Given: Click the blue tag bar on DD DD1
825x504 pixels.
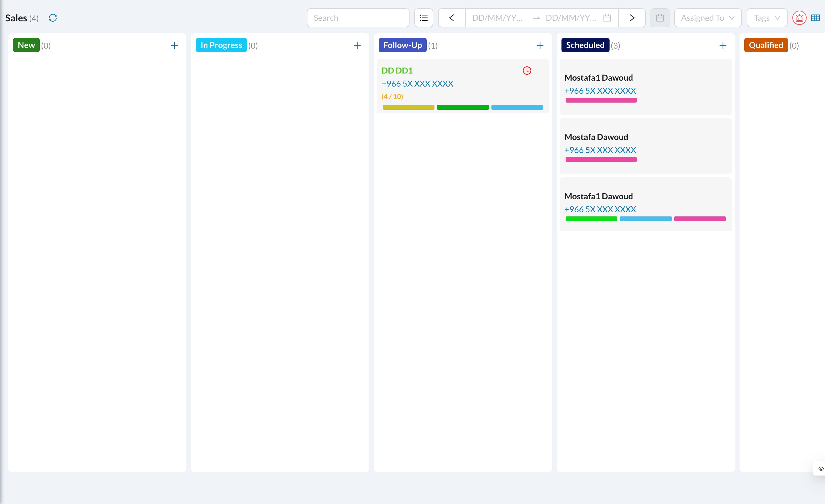Looking at the screenshot, I should pyautogui.click(x=517, y=107).
